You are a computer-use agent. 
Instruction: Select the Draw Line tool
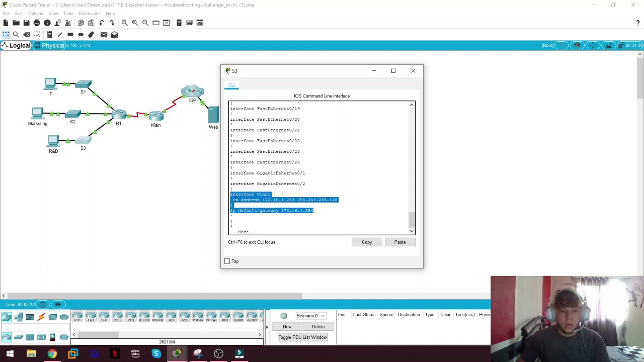click(60, 35)
